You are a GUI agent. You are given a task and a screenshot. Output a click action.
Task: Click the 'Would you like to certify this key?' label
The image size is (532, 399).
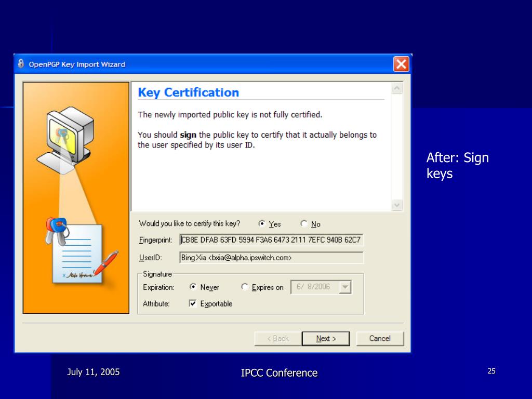189,223
